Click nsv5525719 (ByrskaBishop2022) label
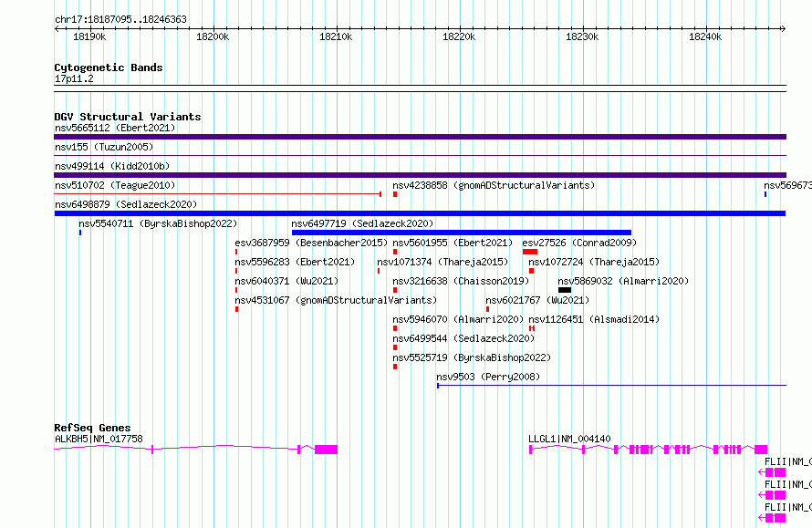This screenshot has width=812, height=528. (x=472, y=357)
